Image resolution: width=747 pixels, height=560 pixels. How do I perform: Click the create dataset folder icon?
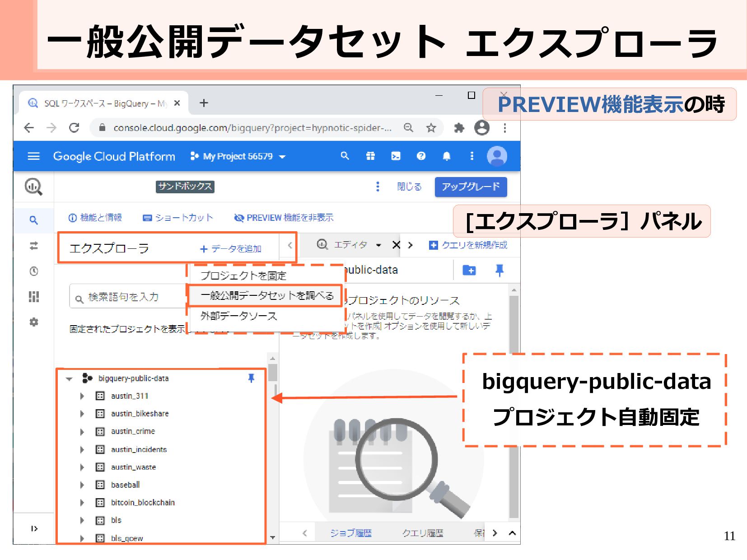(x=469, y=271)
